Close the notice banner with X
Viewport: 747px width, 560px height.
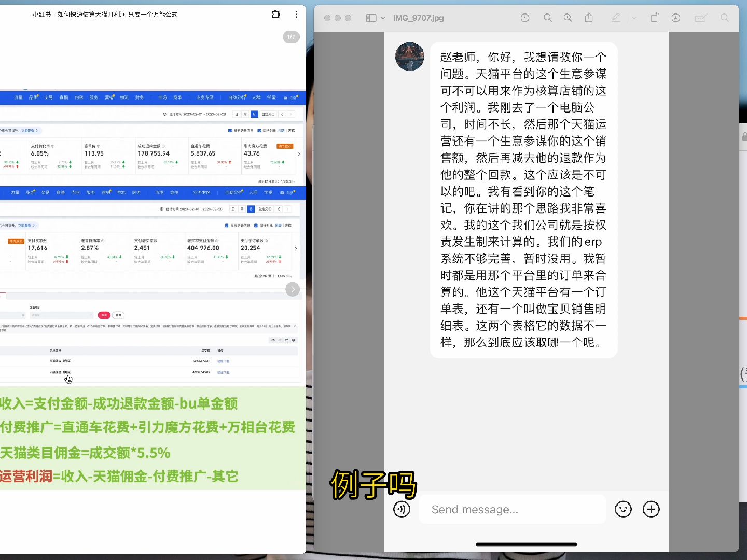tap(295, 326)
